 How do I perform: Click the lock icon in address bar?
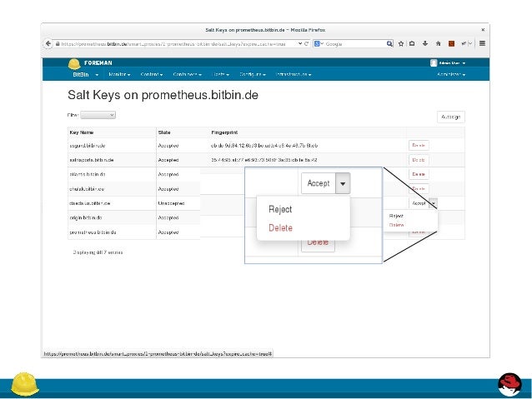pos(58,43)
